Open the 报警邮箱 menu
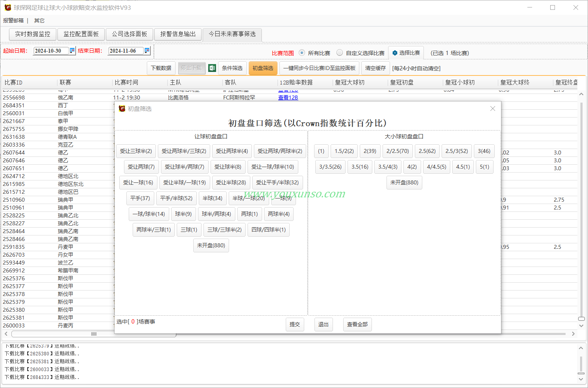This screenshot has width=588, height=388. pyautogui.click(x=13, y=20)
